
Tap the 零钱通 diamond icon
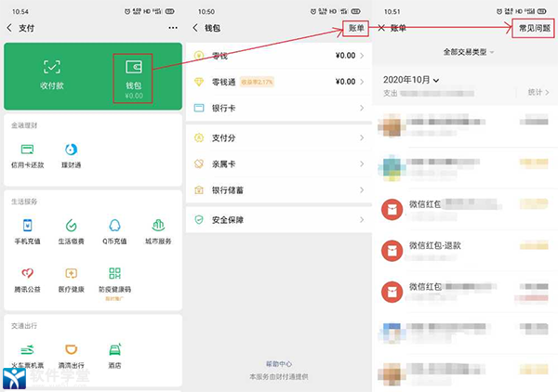(x=199, y=82)
